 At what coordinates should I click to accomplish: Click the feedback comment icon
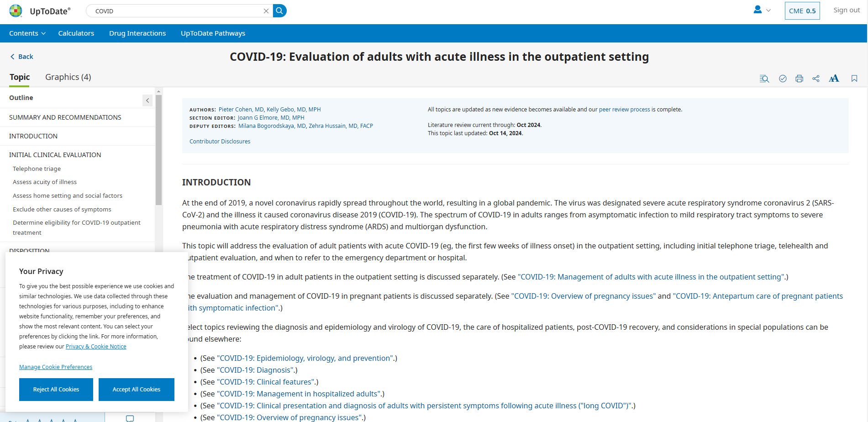click(x=130, y=418)
